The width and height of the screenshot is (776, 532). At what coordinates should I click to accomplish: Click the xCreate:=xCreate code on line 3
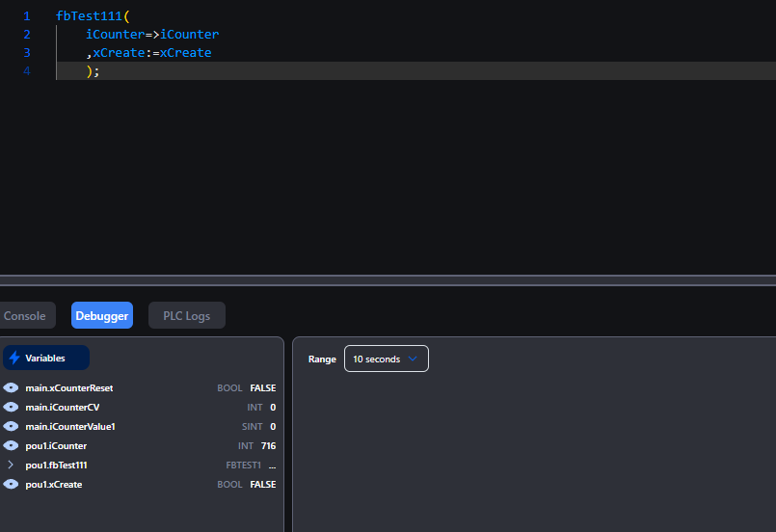point(151,53)
